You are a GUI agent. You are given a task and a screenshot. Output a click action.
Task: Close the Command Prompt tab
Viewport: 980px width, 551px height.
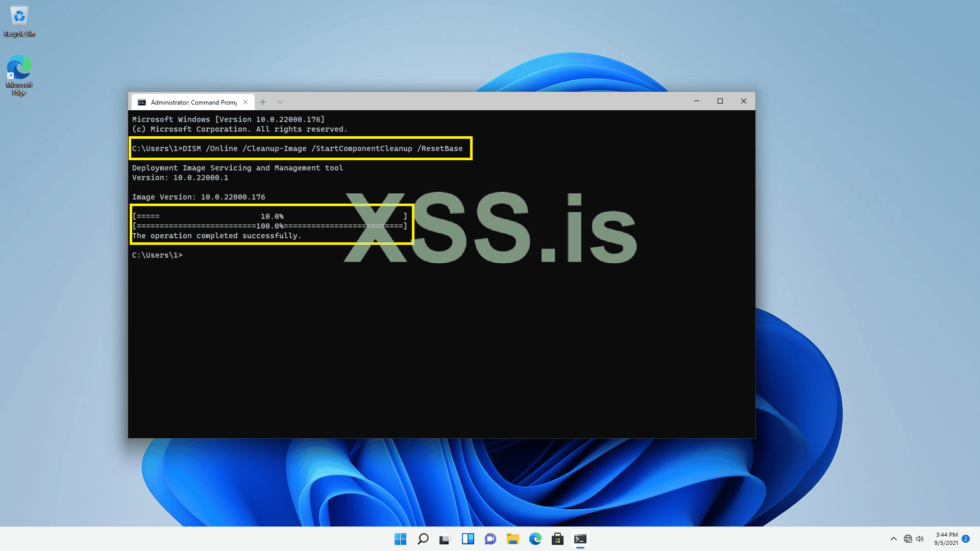click(246, 102)
